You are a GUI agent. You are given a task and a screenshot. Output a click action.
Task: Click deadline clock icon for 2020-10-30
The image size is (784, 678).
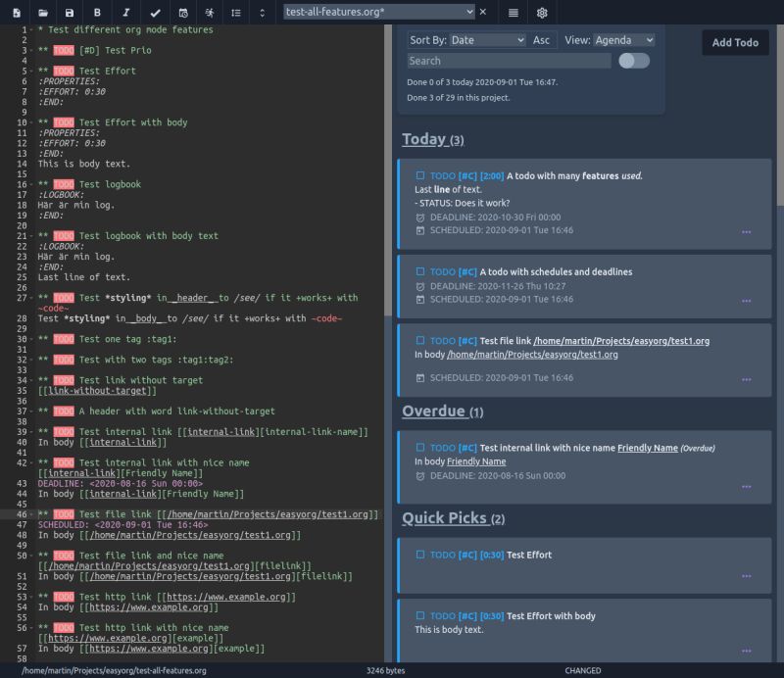pos(420,218)
